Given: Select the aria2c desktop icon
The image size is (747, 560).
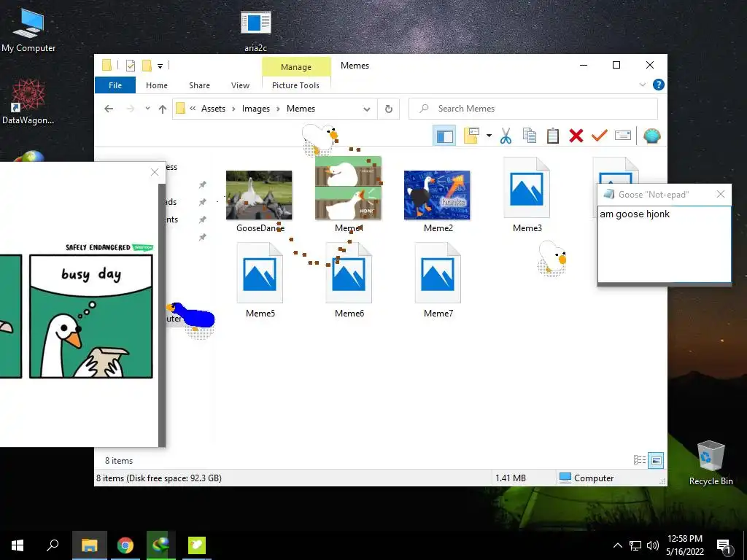Looking at the screenshot, I should [255, 31].
